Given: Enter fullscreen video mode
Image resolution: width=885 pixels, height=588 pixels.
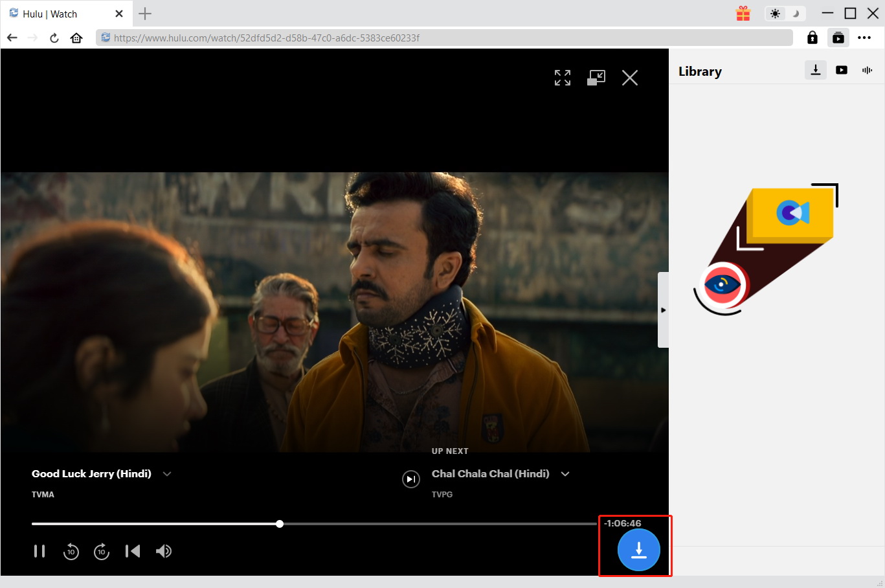Looking at the screenshot, I should 563,78.
